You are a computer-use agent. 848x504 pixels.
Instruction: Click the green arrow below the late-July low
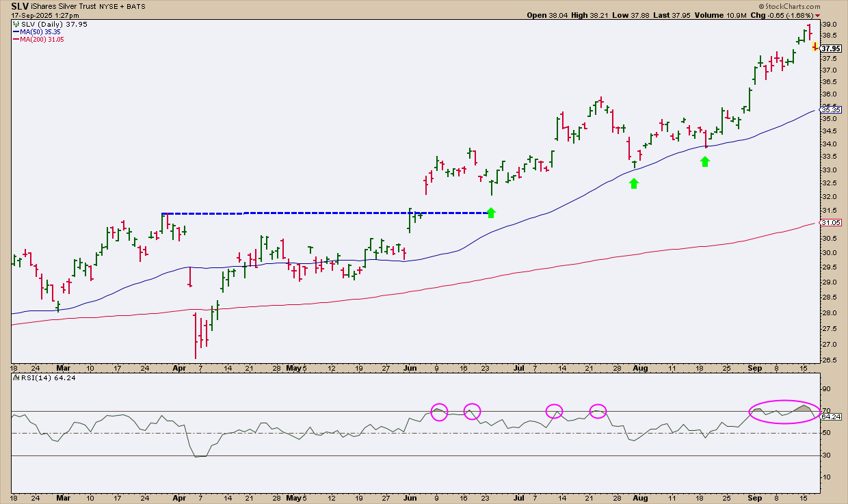click(634, 183)
